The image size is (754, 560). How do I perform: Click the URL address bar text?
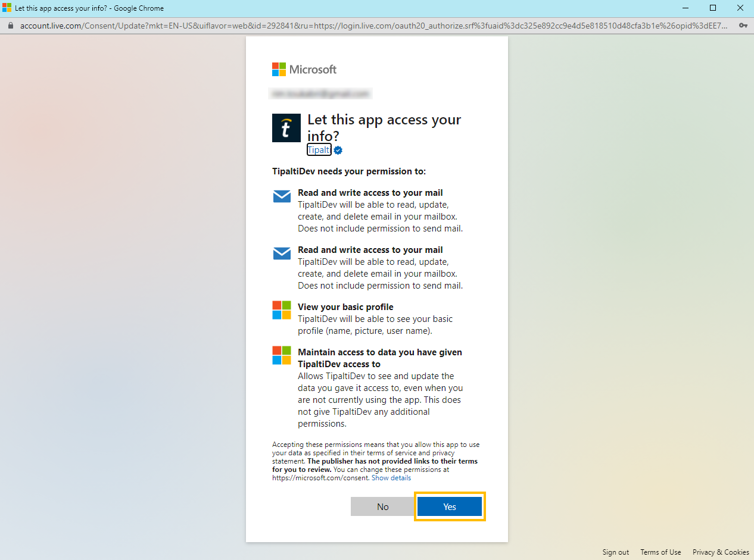(x=373, y=26)
